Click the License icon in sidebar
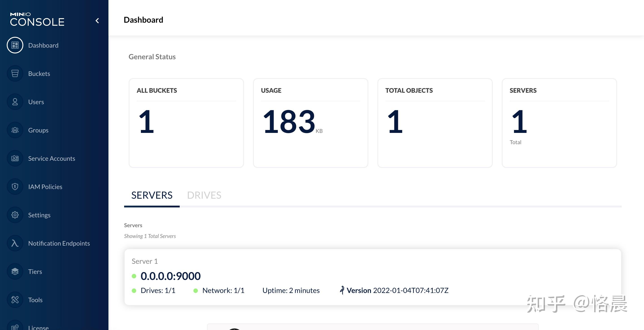The height and width of the screenshot is (330, 644). point(15,327)
